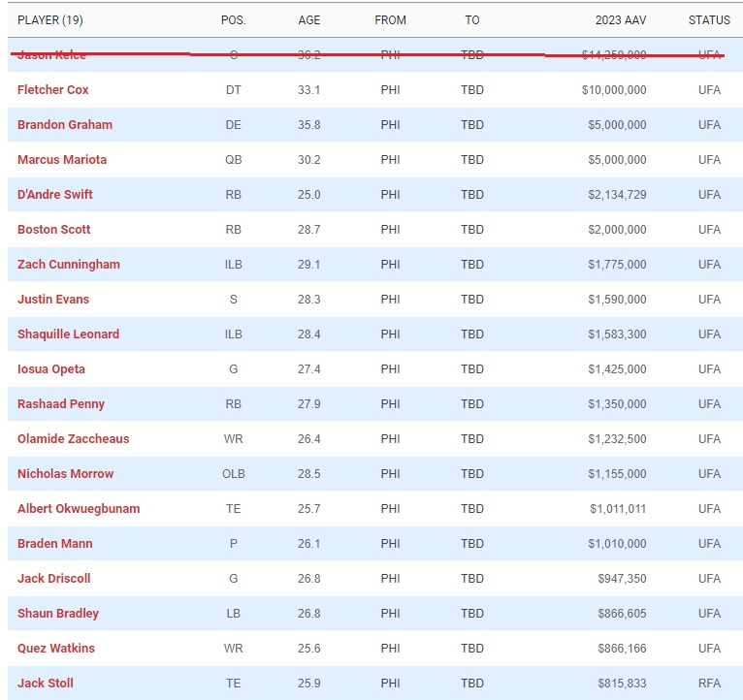Open Olamide Zaccheaus profile
This screenshot has height=700, width=743.
(x=73, y=439)
